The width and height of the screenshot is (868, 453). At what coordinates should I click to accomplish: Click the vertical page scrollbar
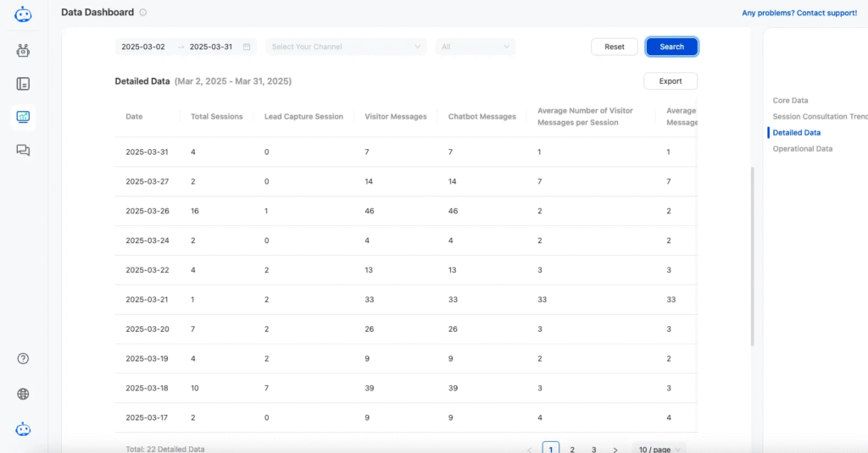752,256
